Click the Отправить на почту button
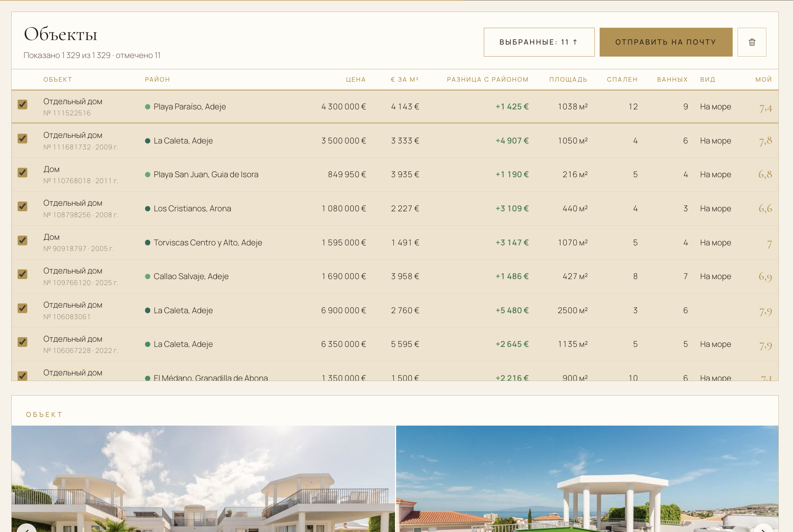The height and width of the screenshot is (532, 793). (666, 42)
